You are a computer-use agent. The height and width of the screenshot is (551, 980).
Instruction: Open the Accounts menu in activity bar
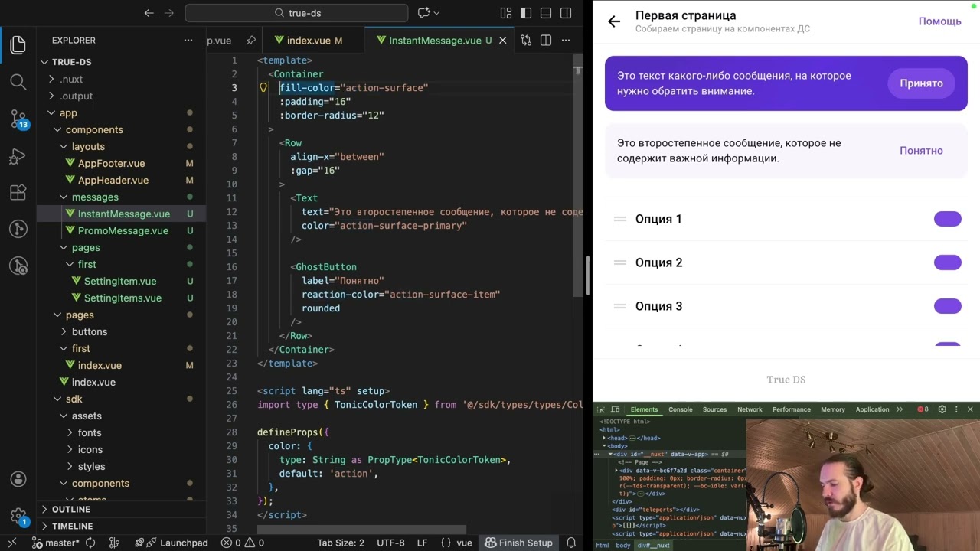(18, 480)
